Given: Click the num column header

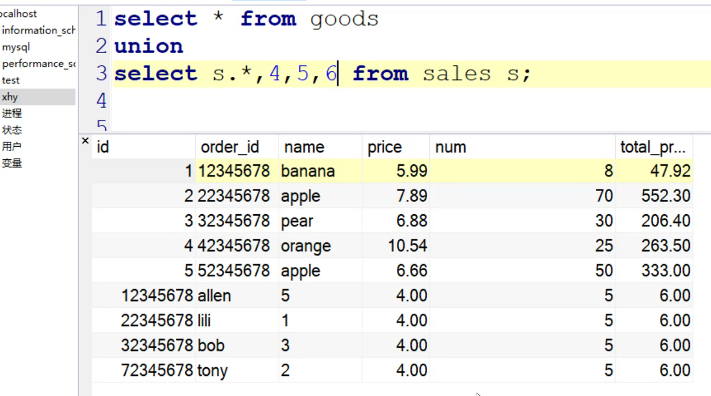Looking at the screenshot, I should pos(522,147).
